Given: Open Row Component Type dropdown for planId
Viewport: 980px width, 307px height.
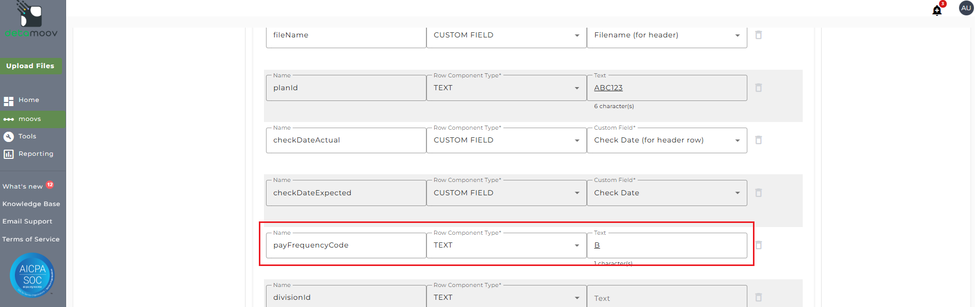Looking at the screenshot, I should 506,88.
